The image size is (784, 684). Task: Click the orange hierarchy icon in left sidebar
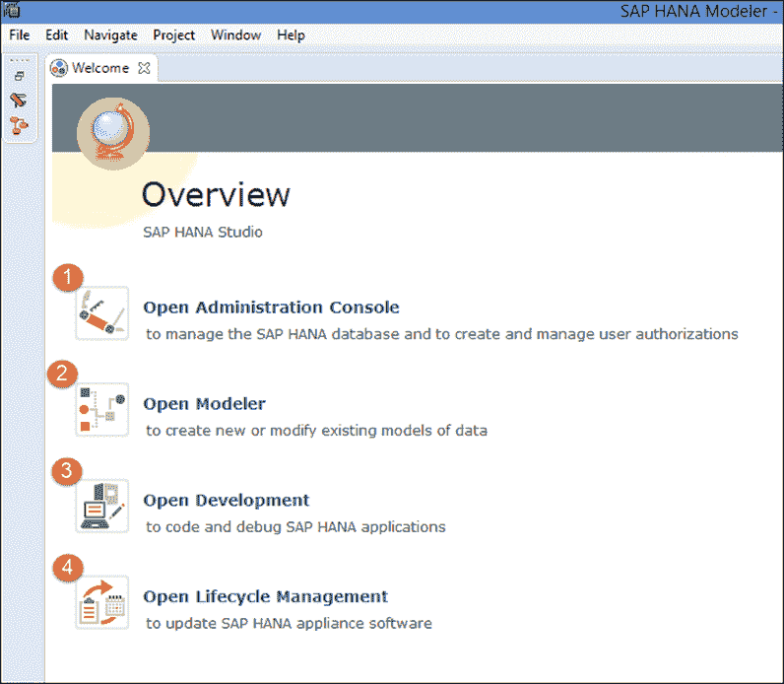click(x=19, y=125)
